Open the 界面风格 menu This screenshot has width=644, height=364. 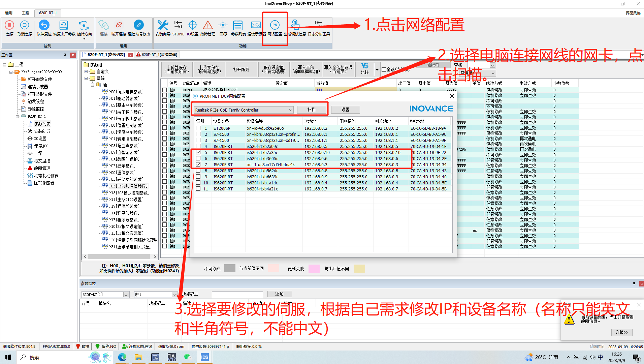(x=633, y=13)
